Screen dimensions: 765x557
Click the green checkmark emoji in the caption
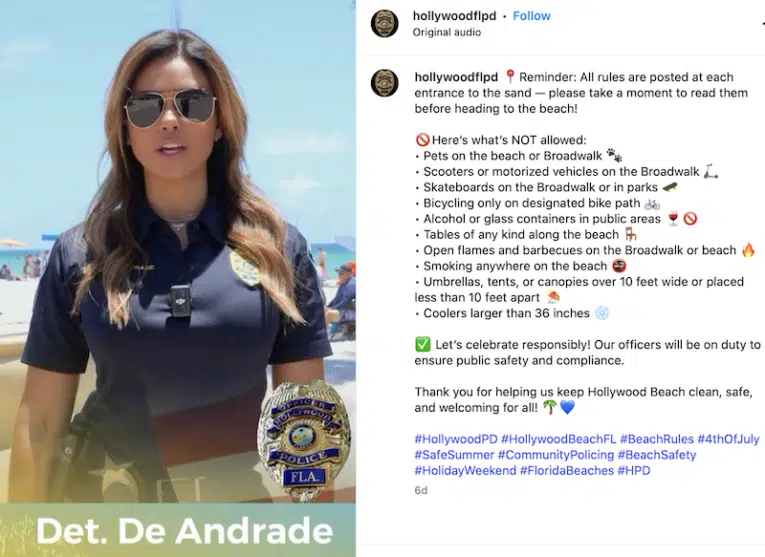(423, 344)
